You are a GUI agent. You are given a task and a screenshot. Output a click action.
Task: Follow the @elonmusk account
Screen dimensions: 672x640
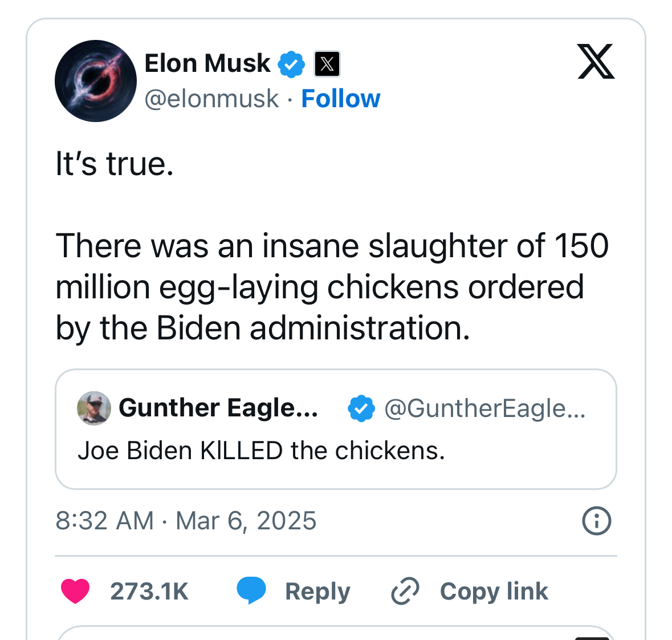340,99
